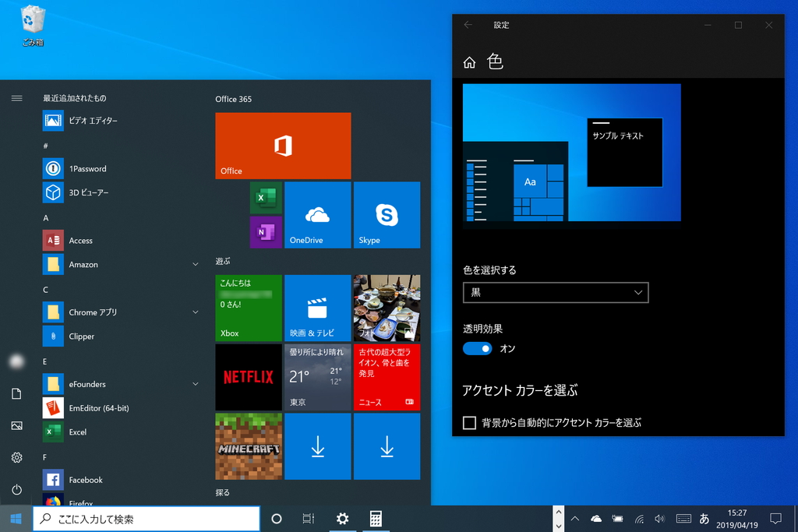
Task: Open the Xbox tile
Action: click(x=249, y=308)
